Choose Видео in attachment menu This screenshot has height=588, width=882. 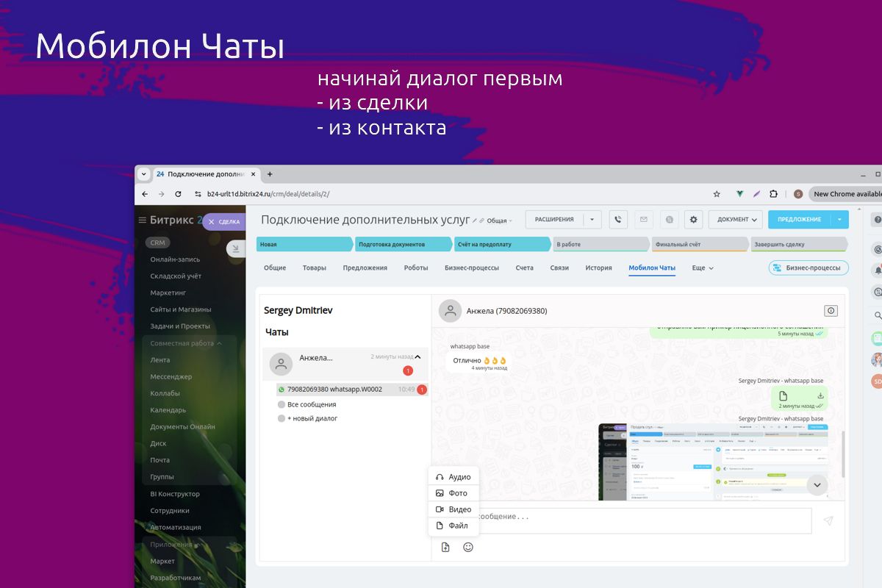(x=453, y=509)
